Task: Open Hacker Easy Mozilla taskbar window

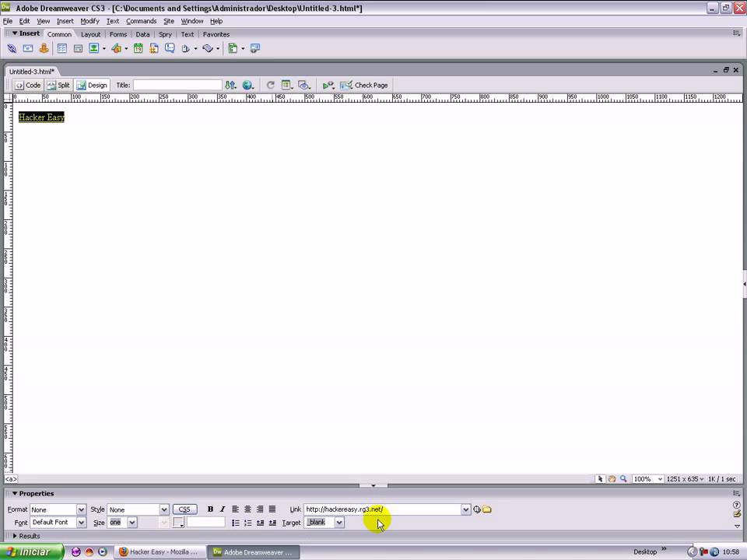Action: [x=159, y=552]
